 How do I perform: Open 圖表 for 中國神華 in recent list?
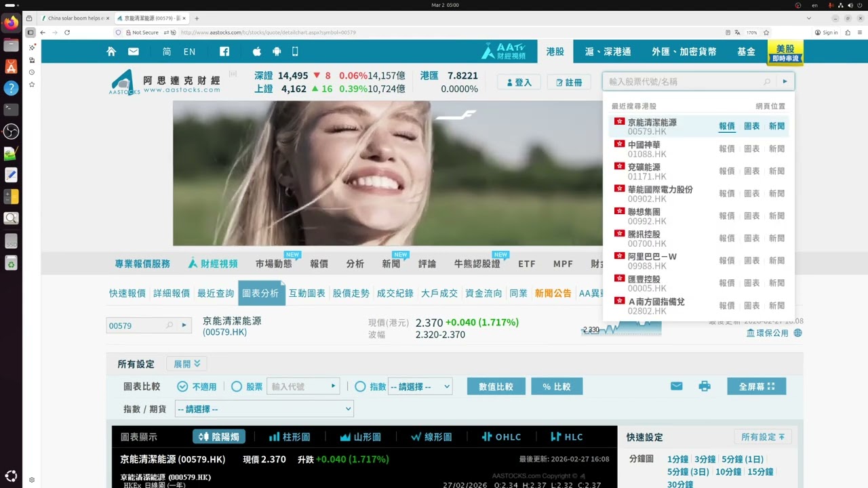[x=752, y=148]
